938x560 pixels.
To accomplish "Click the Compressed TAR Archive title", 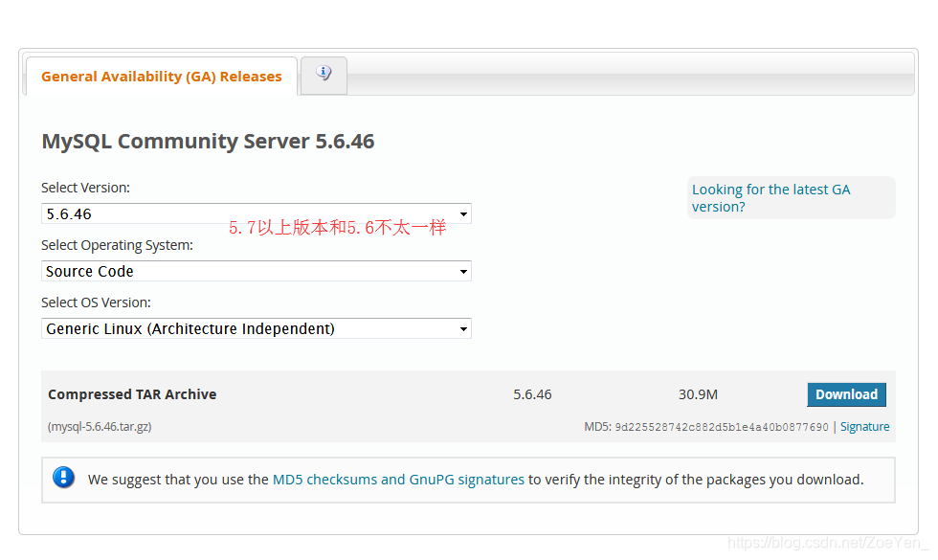I will [132, 394].
